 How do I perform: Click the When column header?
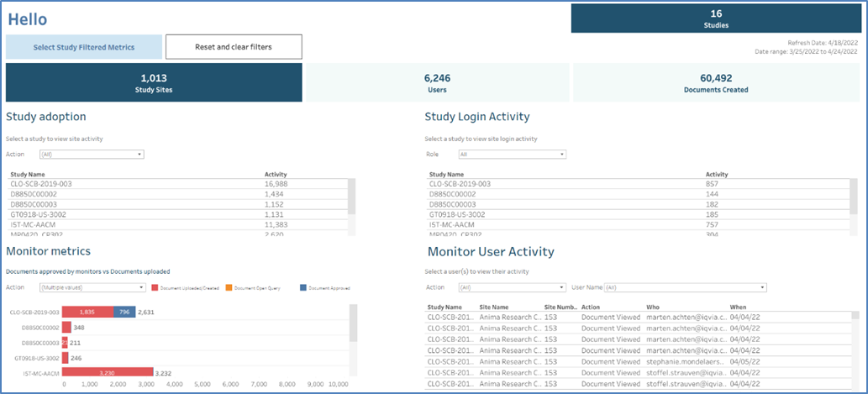[738, 307]
